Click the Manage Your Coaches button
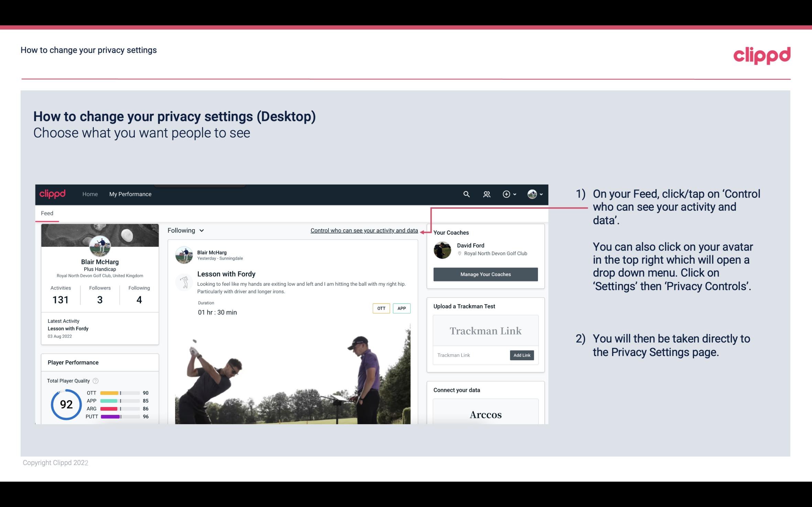This screenshot has height=507, width=812. (486, 274)
